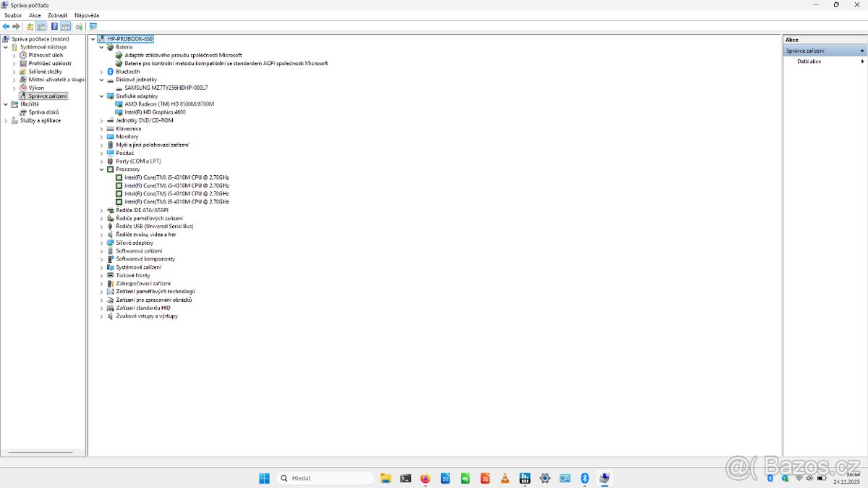Select the SAMSUNG MZ7TY256HDHP-000L7 disk
The height and width of the screenshot is (488, 868).
(x=166, y=88)
